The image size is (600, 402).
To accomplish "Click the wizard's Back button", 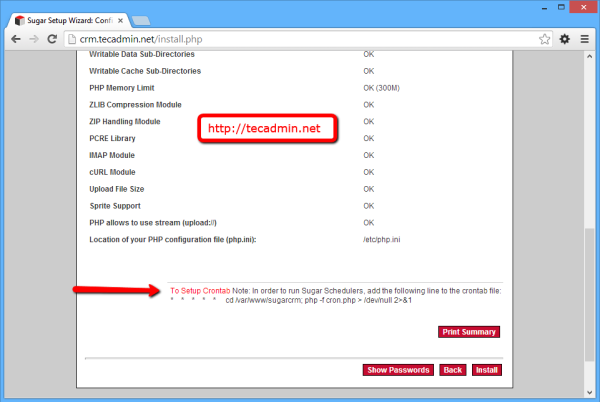I will pyautogui.click(x=452, y=370).
